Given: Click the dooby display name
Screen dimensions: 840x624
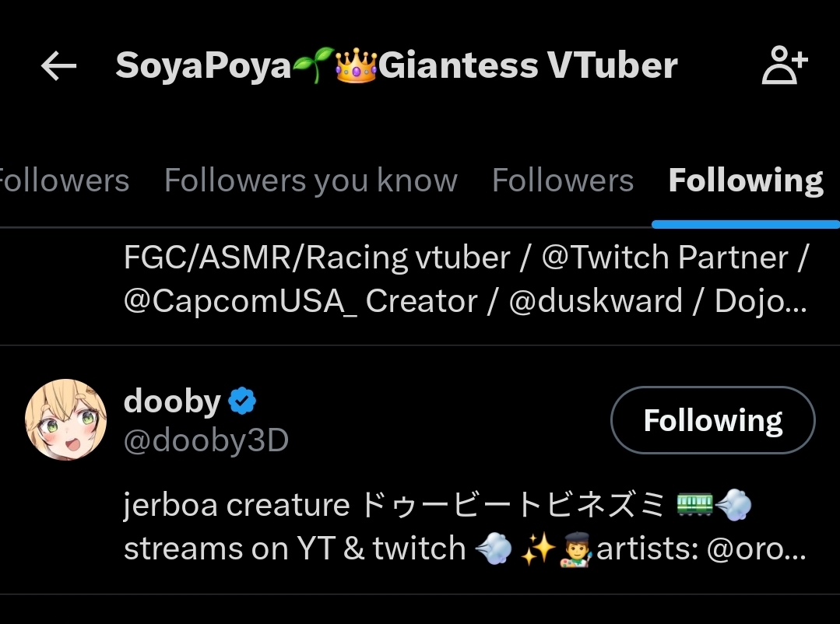Looking at the screenshot, I should click(172, 401).
